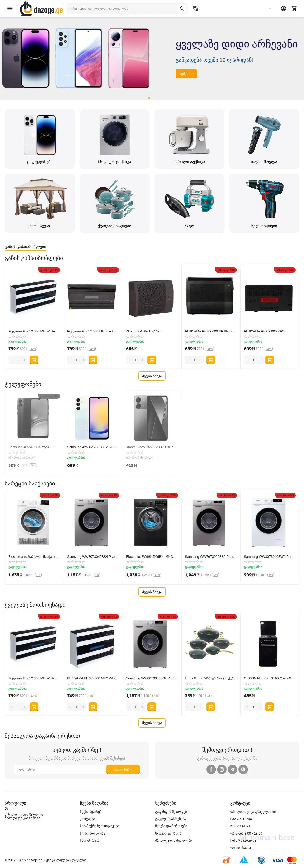Increase quantity for Akog 5 SP Black
Image resolution: width=304 pixels, height=868 pixels.
coord(142,360)
